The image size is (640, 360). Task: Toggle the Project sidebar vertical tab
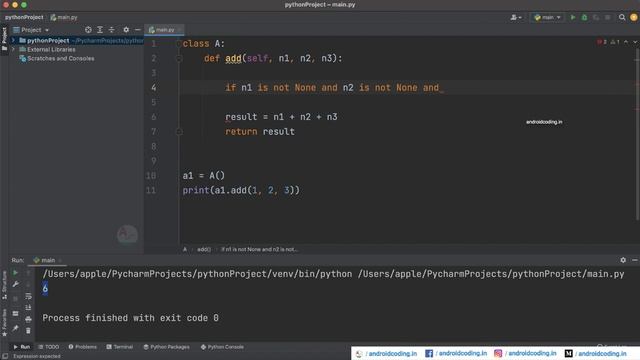tap(4, 39)
